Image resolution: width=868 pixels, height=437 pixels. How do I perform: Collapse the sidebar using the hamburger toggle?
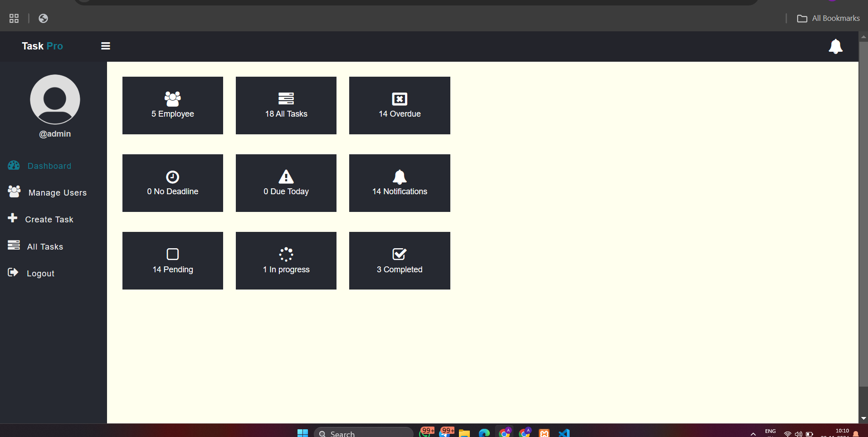[x=105, y=46]
